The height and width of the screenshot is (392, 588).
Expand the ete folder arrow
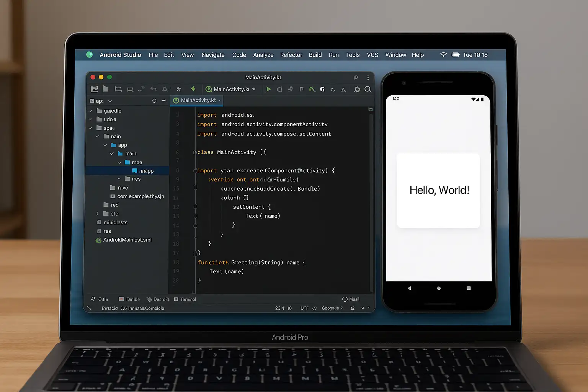(97, 214)
